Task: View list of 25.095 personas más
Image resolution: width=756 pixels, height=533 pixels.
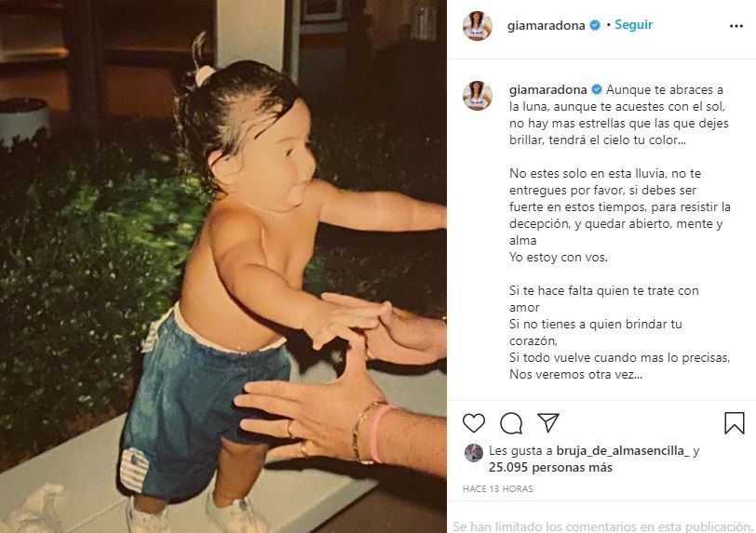Action: [550, 468]
